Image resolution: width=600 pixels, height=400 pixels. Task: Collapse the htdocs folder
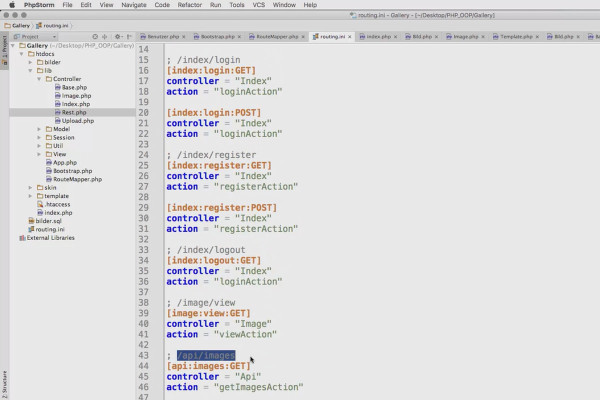pos(22,54)
